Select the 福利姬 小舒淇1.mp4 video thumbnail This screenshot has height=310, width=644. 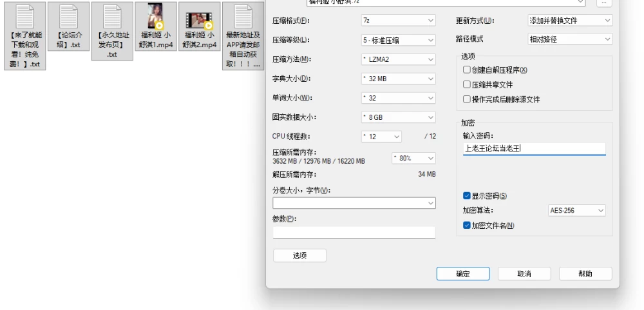pos(156,17)
